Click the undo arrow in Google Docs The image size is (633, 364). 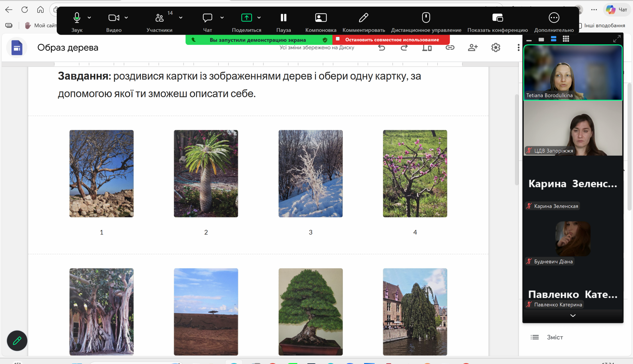(382, 48)
